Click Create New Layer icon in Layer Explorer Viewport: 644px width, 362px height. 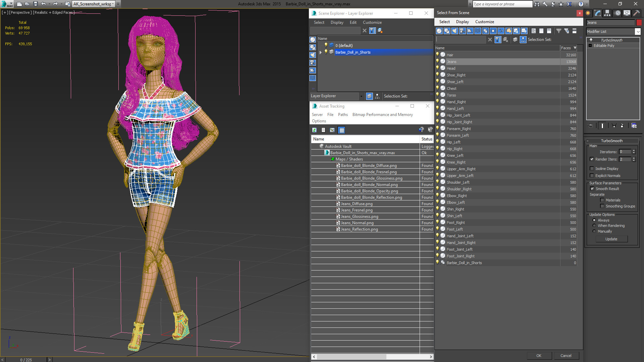pyautogui.click(x=380, y=31)
